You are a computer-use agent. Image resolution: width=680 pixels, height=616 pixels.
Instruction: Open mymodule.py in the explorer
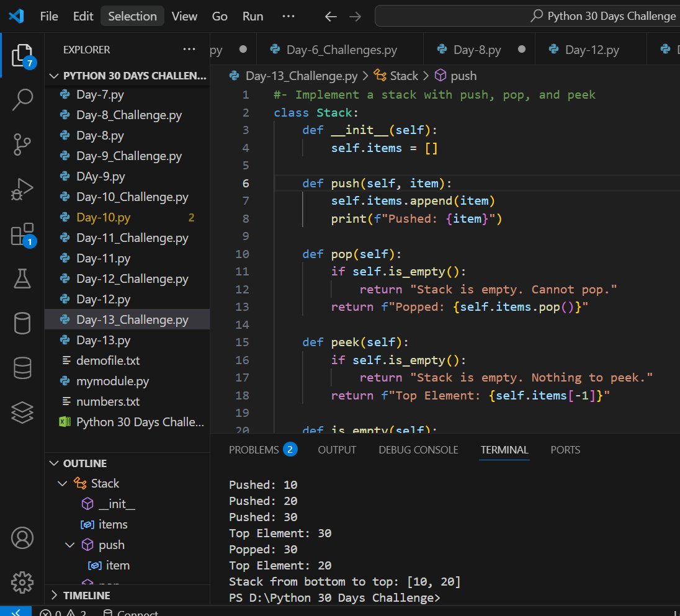point(128,381)
